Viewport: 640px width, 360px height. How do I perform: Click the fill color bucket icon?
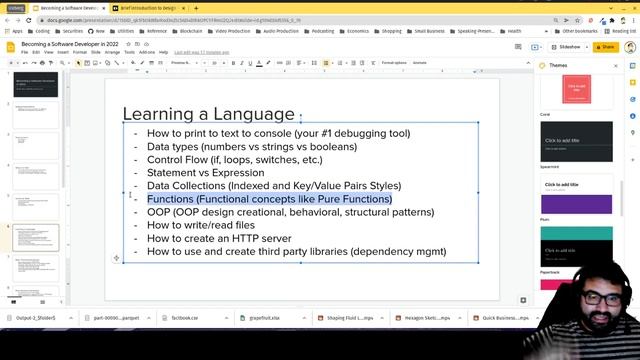(133, 63)
